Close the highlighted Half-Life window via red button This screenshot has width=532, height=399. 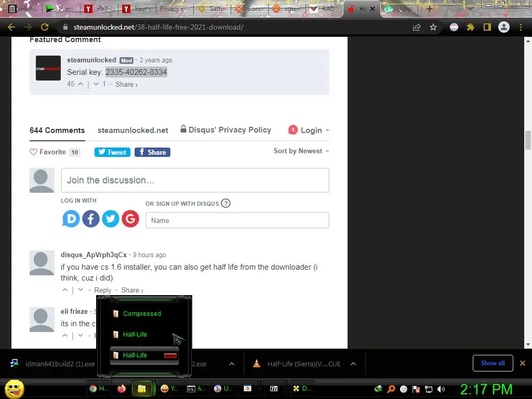[170, 355]
